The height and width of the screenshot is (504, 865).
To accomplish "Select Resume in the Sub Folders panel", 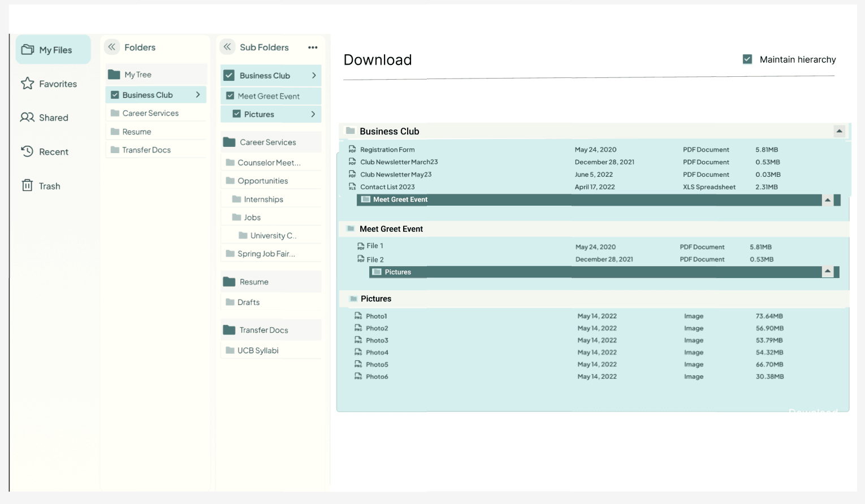I will (x=271, y=281).
